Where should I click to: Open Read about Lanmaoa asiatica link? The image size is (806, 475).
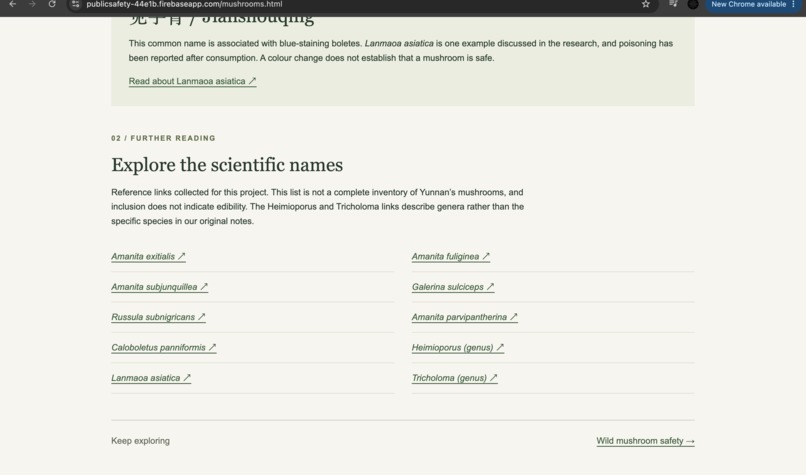pyautogui.click(x=192, y=81)
